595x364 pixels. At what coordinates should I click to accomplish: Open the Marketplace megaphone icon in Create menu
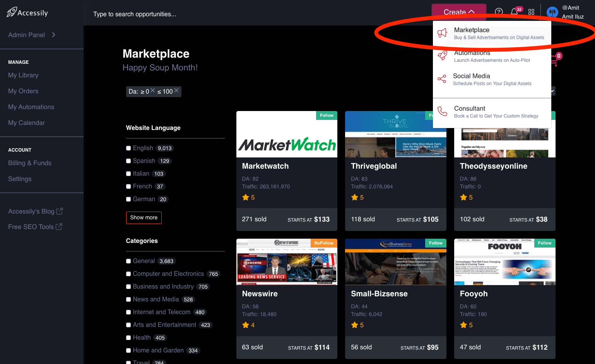coord(442,33)
